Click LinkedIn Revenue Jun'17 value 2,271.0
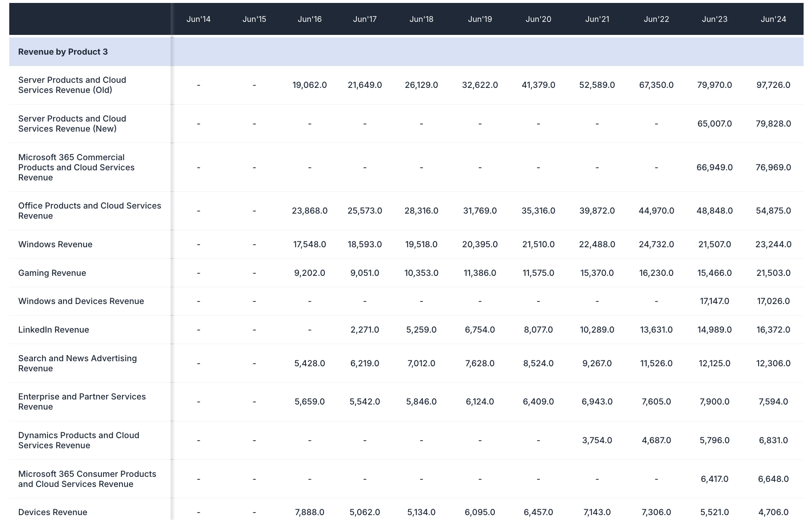This screenshot has width=812, height=529. click(364, 330)
